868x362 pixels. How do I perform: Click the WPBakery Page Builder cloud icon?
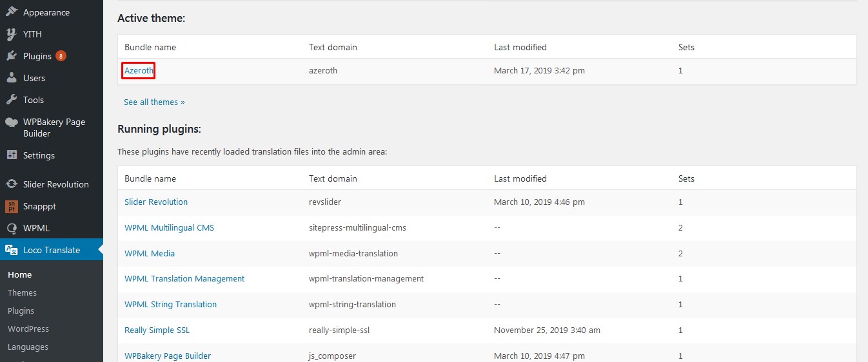(11, 122)
